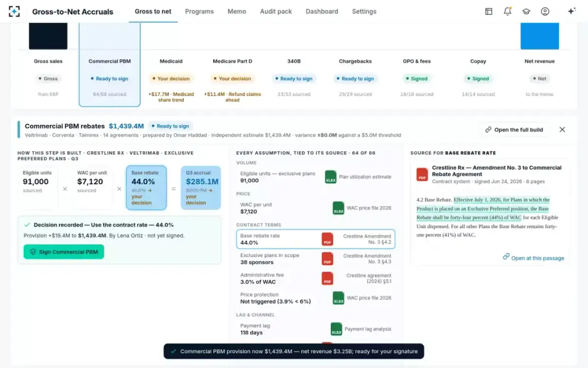Select the Base rebate 44.0% card
Viewport: 588px width, 368px height.
pos(147,187)
